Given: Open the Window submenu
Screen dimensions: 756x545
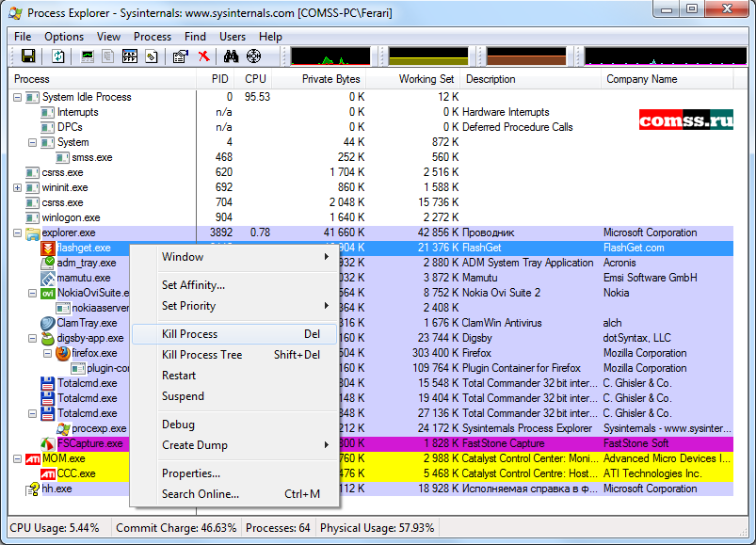Looking at the screenshot, I should [234, 257].
